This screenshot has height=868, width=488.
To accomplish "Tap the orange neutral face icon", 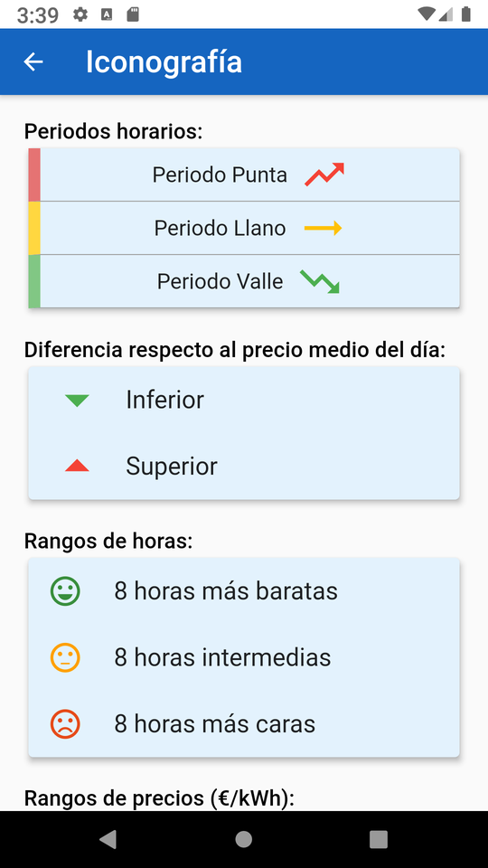I will coord(65,657).
